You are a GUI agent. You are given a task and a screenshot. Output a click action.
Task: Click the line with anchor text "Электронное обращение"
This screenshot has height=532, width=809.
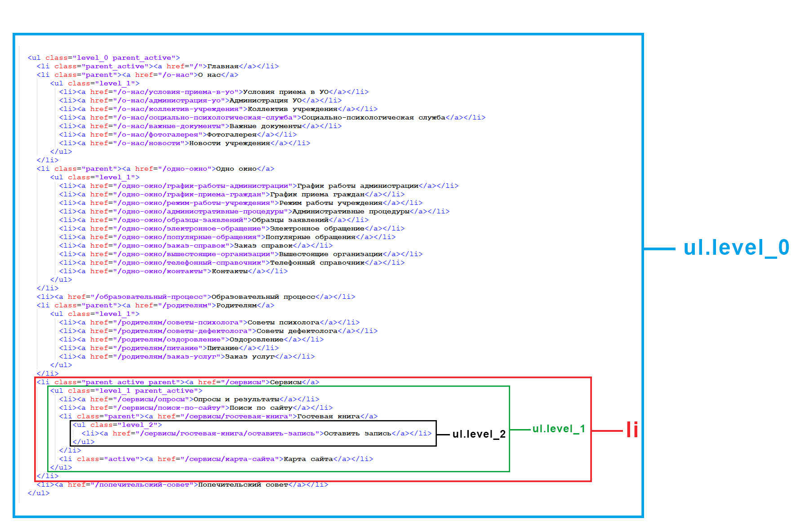tap(232, 229)
